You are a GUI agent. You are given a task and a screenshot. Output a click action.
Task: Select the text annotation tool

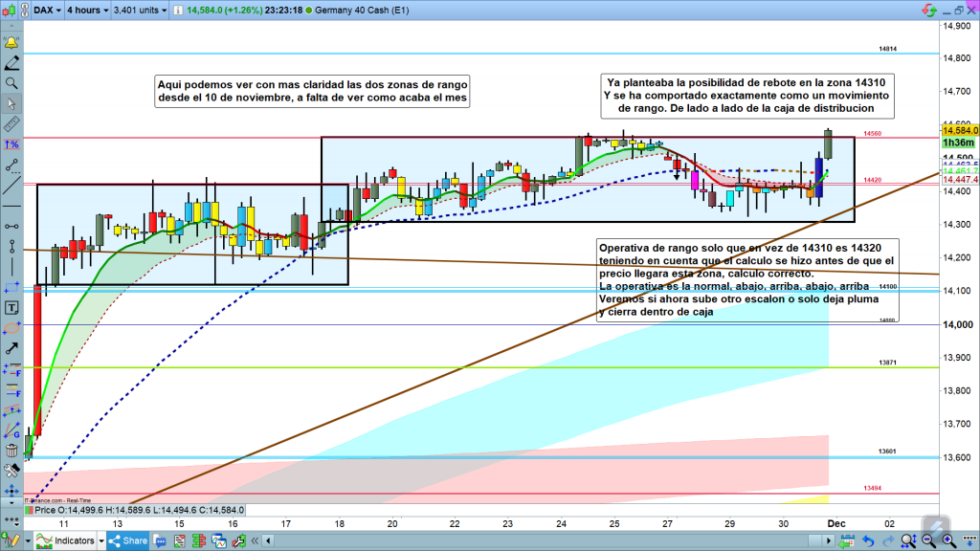(11, 308)
